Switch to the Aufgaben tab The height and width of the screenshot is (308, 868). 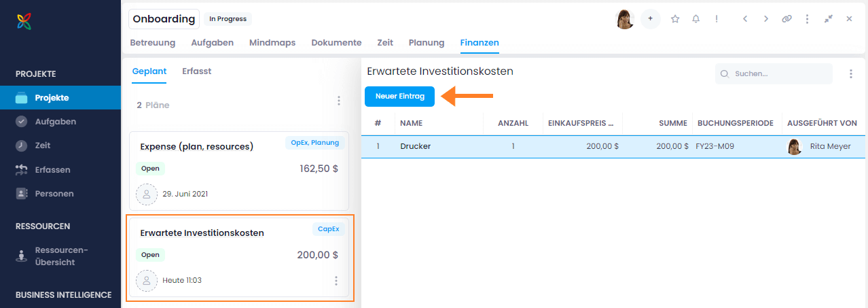(x=213, y=42)
